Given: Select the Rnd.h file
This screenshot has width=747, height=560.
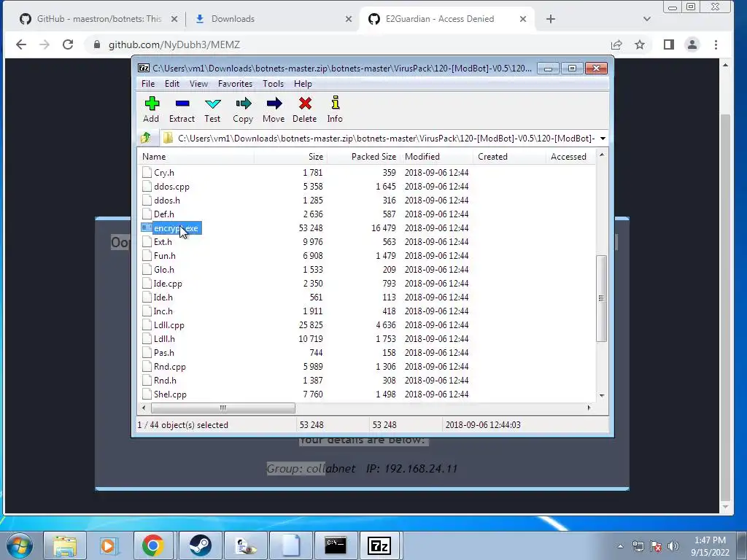Looking at the screenshot, I should pyautogui.click(x=165, y=381).
